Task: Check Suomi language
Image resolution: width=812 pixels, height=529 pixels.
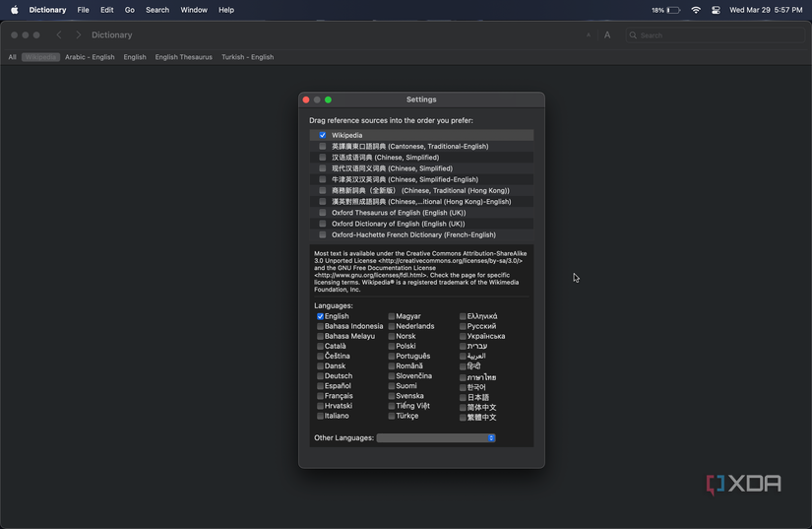Action: pos(392,386)
